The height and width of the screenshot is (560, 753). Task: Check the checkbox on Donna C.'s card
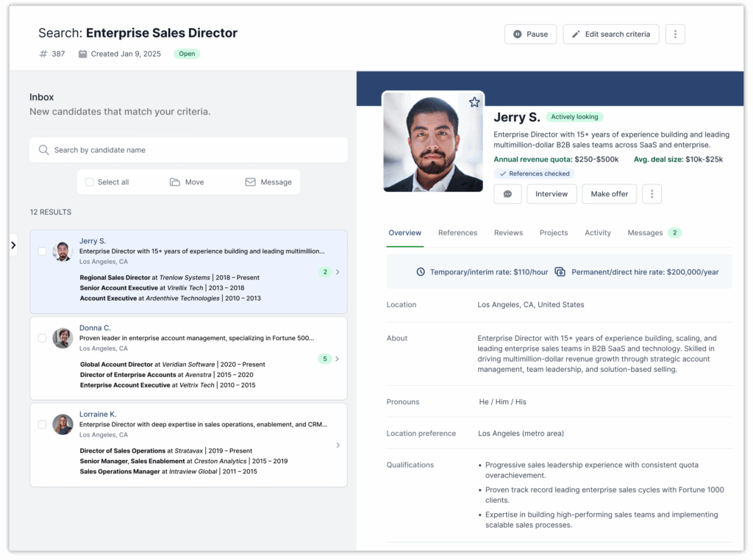coord(43,337)
